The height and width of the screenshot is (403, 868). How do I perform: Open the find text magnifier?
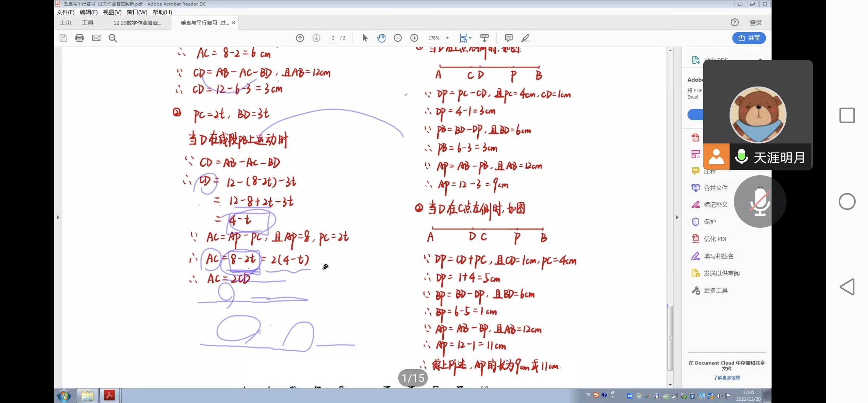(x=113, y=38)
